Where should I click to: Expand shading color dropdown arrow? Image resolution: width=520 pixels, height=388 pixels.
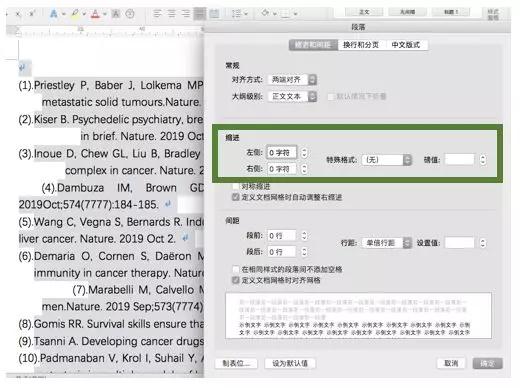coord(275,14)
